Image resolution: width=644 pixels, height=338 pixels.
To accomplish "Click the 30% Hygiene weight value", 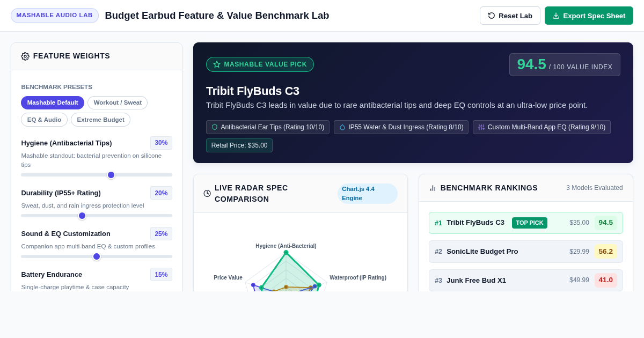I will click(161, 143).
